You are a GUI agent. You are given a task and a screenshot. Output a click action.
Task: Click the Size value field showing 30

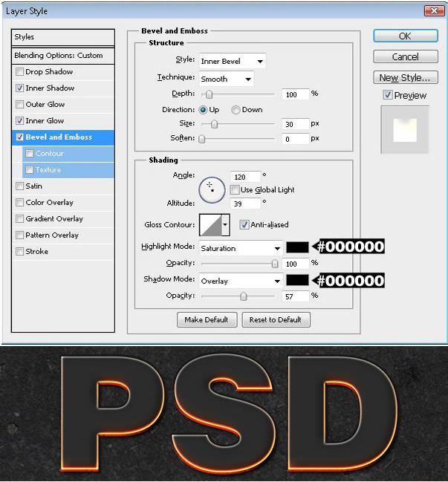coord(295,124)
